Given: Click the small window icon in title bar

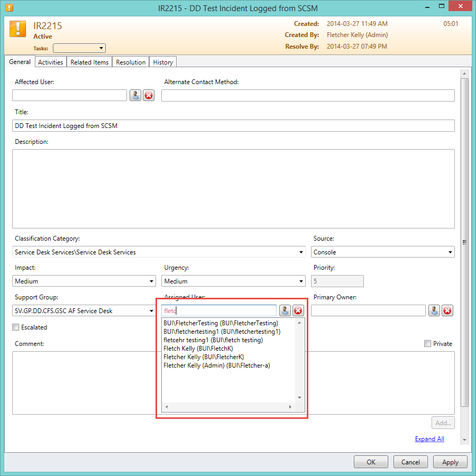Looking at the screenshot, I should 8,8.
